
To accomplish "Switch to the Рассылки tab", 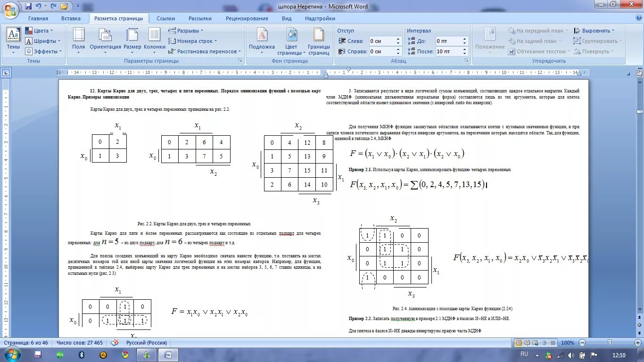I will click(200, 18).
